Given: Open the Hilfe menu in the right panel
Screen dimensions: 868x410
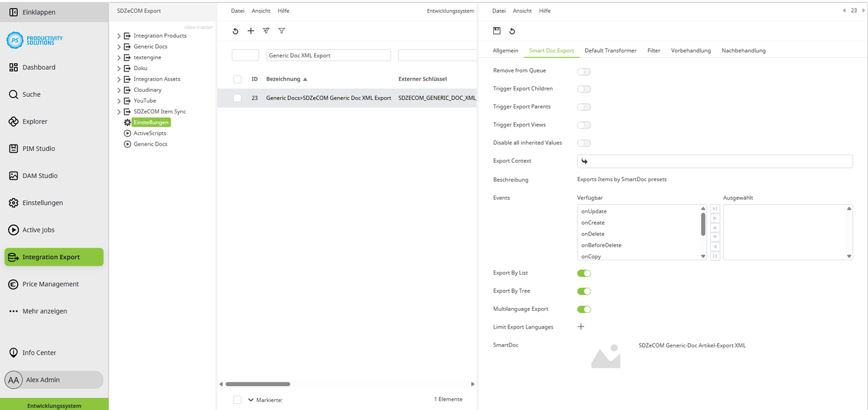Looking at the screenshot, I should [544, 10].
